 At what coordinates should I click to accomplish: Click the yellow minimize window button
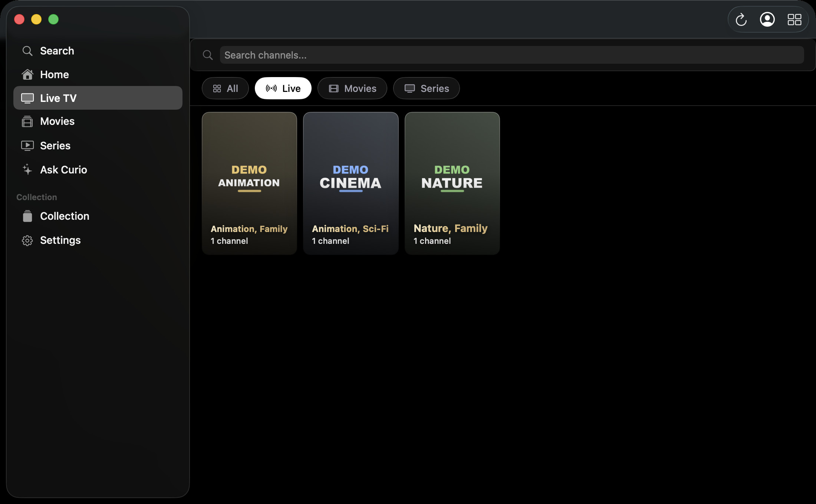tap(36, 19)
